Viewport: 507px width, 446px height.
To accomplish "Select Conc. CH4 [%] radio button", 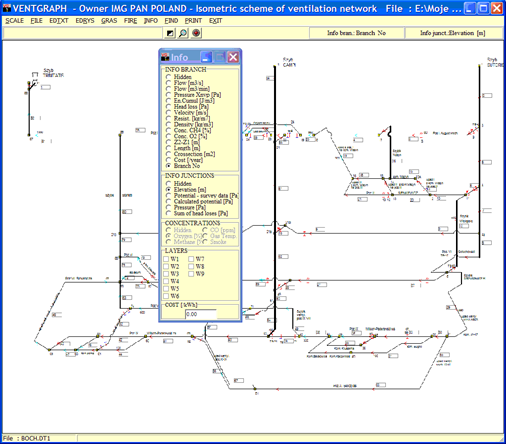I will point(168,130).
